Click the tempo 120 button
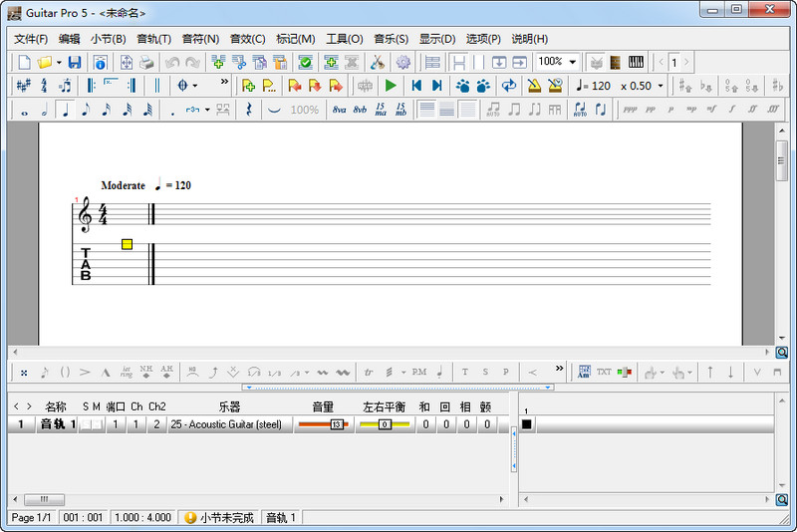The height and width of the screenshot is (532, 797). pos(593,86)
